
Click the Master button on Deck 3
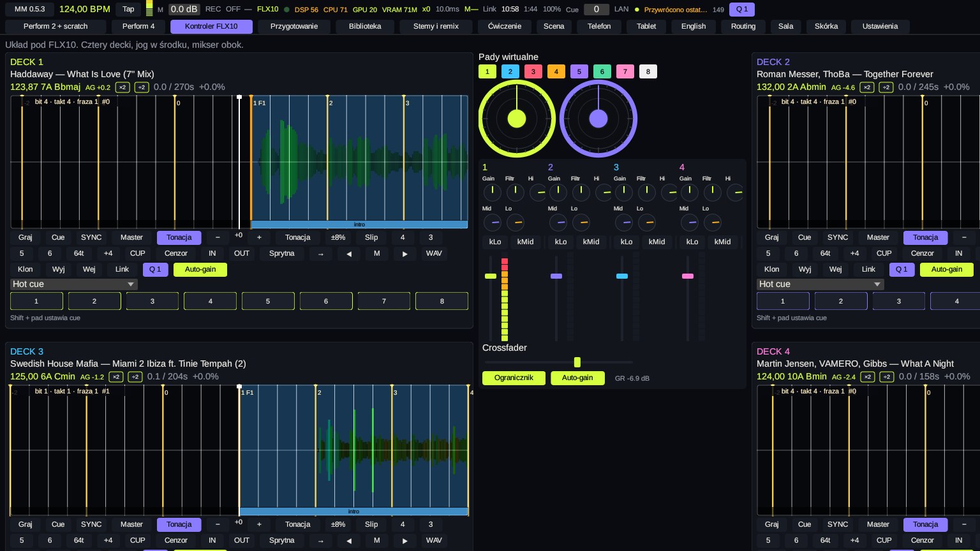131,524
